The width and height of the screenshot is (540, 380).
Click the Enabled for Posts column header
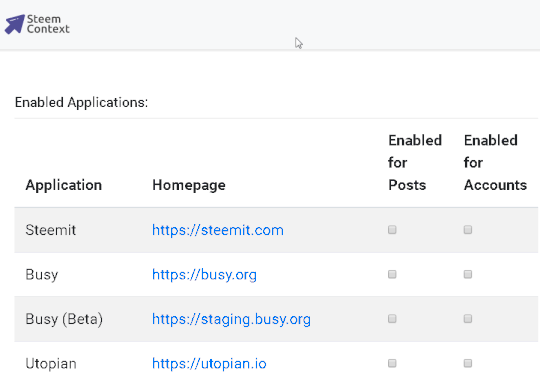click(x=415, y=163)
